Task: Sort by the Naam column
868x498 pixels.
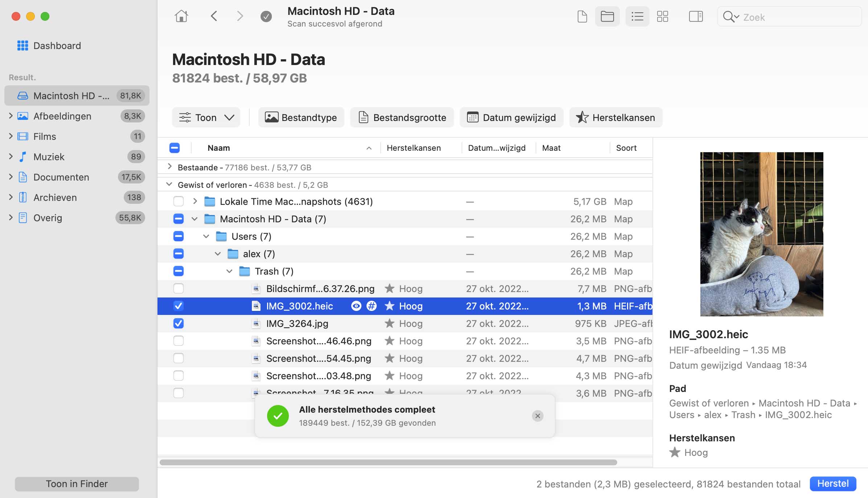Action: 286,148
